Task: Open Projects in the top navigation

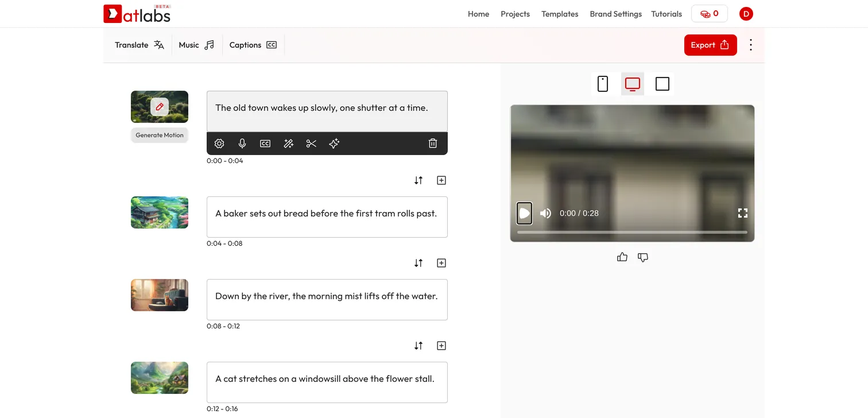Action: pyautogui.click(x=516, y=14)
